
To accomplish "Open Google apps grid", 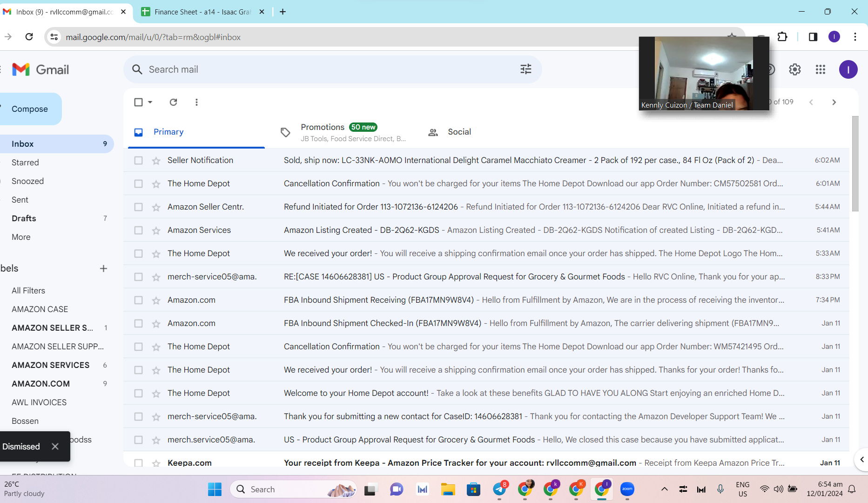I will point(821,69).
